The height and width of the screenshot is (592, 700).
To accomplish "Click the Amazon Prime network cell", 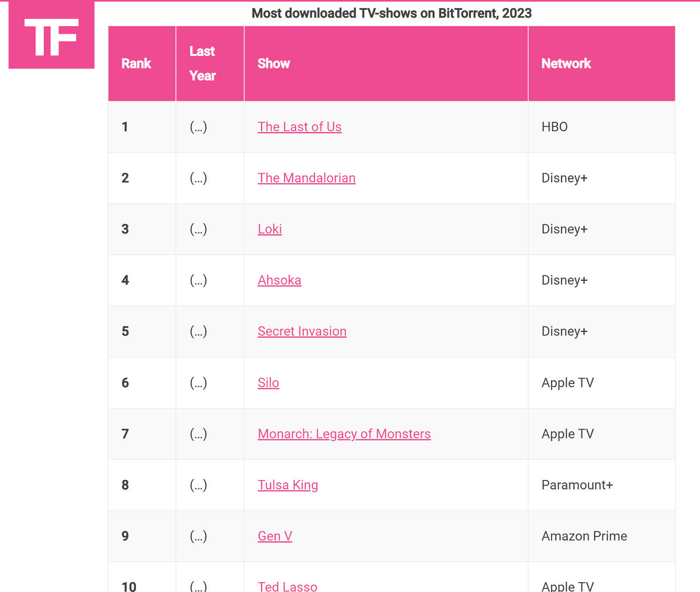I will tap(584, 536).
